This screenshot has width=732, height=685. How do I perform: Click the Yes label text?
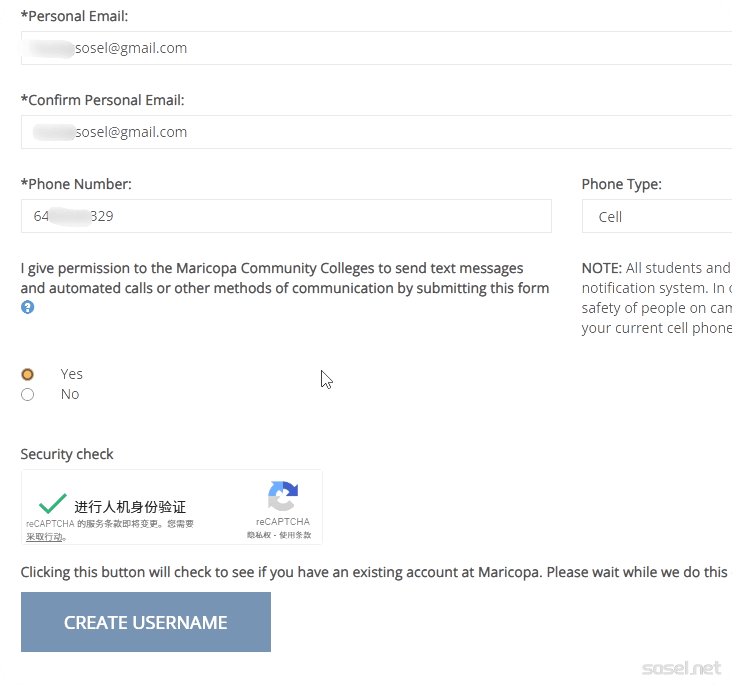71,374
